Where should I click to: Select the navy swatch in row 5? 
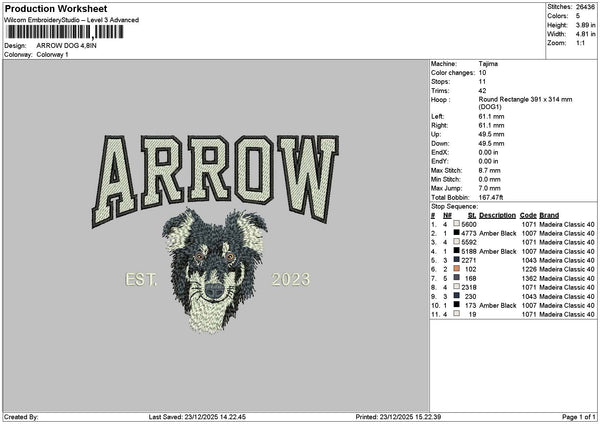pyautogui.click(x=457, y=260)
